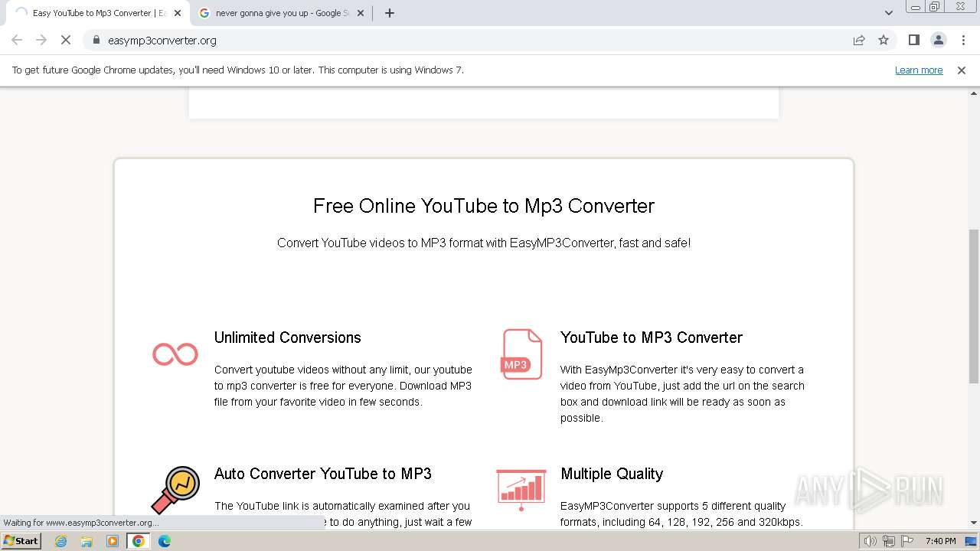Bookmark this tab with star
The image size is (980, 551).
pyautogui.click(x=884, y=40)
